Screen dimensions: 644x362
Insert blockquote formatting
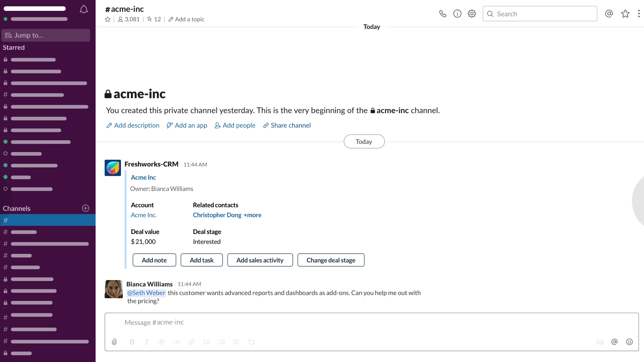(236, 342)
